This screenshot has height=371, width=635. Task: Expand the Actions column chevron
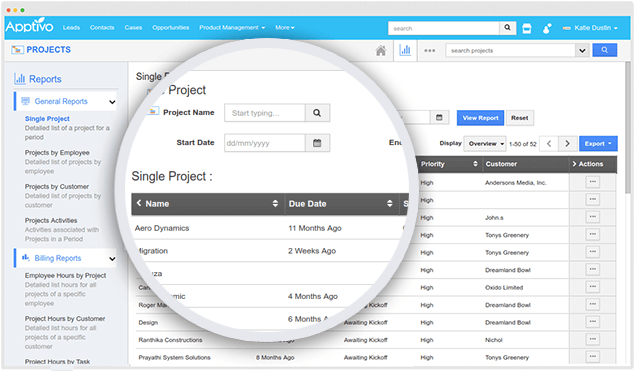574,164
